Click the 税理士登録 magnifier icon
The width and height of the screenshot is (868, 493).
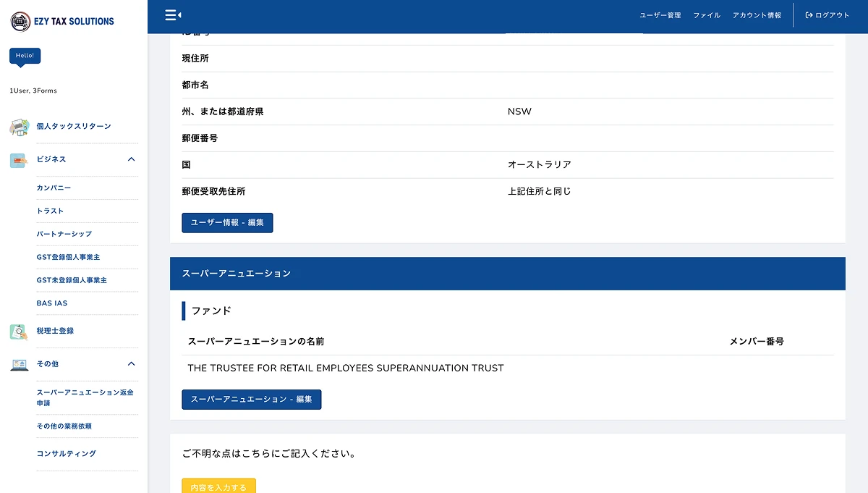[x=19, y=332]
